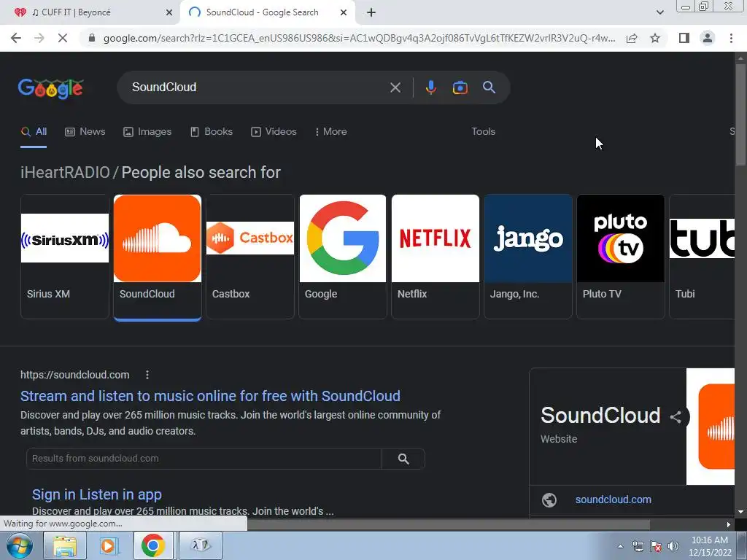Stop page loading with X button
The image size is (747, 560).
(x=63, y=38)
